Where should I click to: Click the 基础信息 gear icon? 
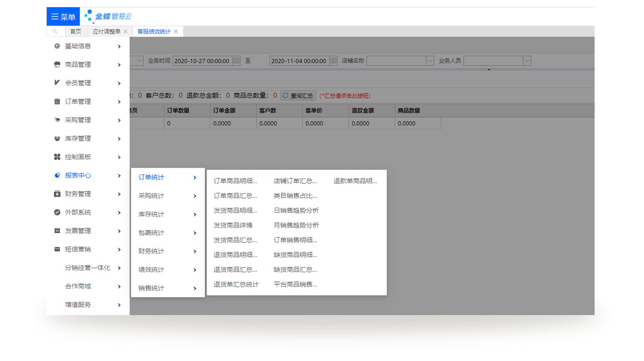point(57,46)
